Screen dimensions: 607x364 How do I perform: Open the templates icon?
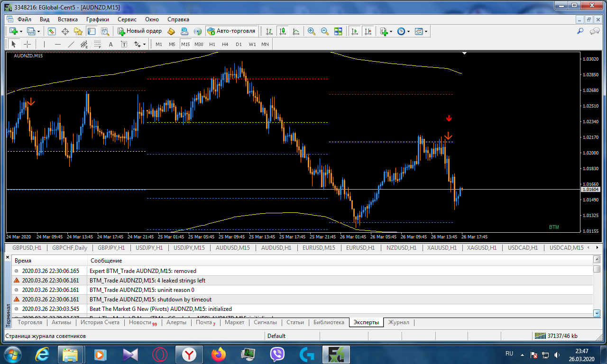[419, 31]
